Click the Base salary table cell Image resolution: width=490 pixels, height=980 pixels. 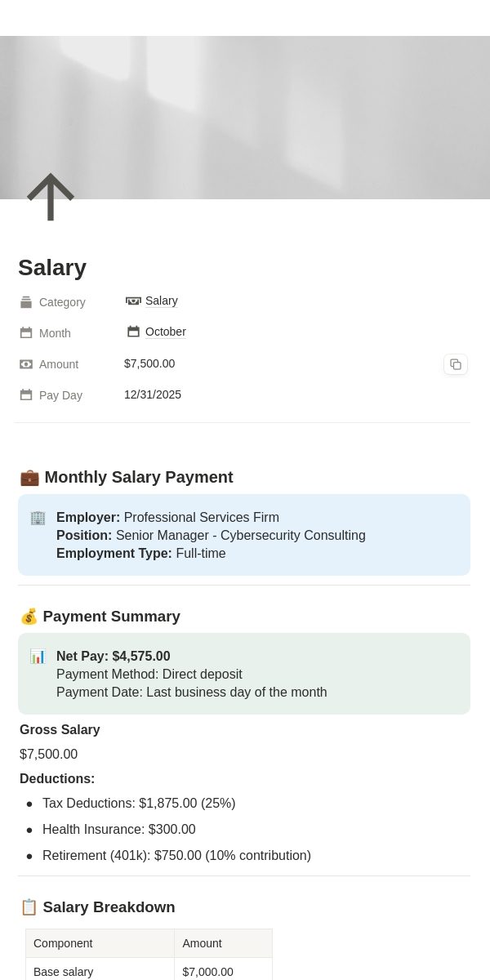(100, 972)
